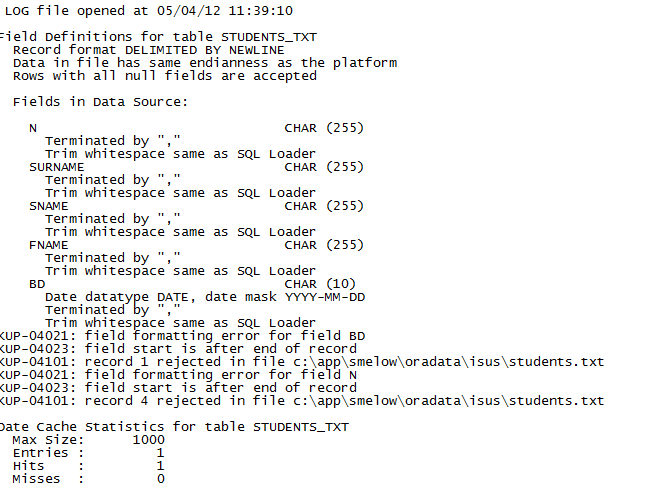651x494 pixels.
Task: Click the record 4 rejected error line
Action: 300,401
